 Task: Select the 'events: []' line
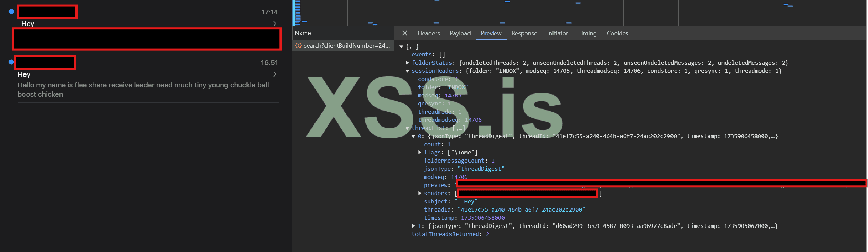coord(428,54)
